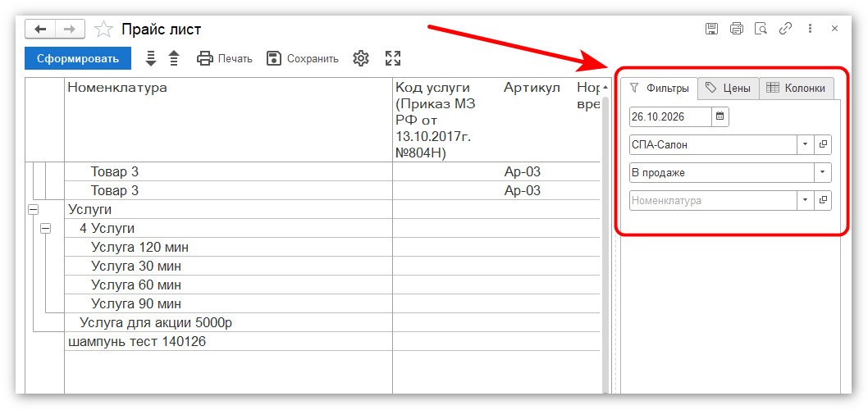Collapse the 4 Услуги subgroup
The image size is (868, 410).
(45, 228)
